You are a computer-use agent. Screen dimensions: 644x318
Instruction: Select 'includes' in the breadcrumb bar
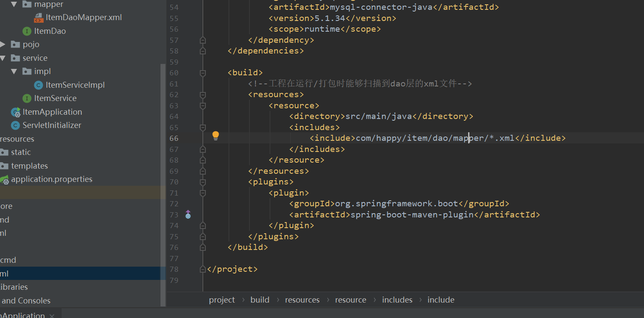point(397,300)
